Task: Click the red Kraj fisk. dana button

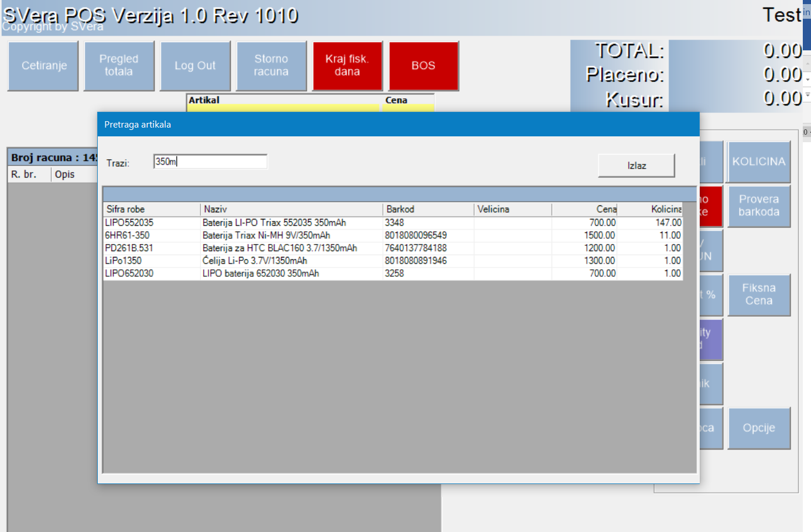Action: 347,66
